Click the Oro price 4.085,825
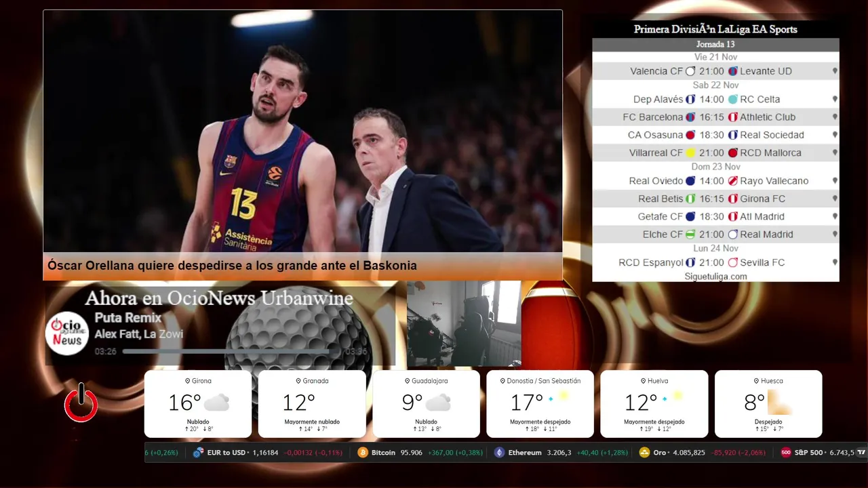 tap(689, 453)
